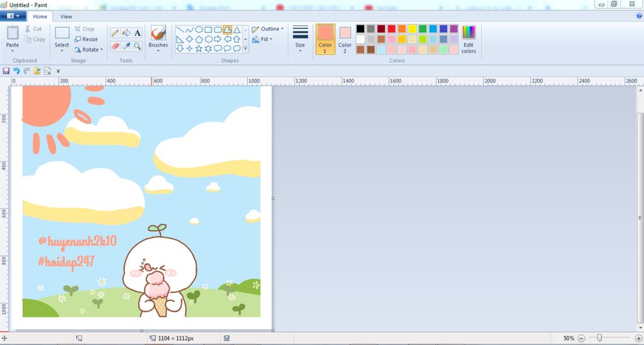The height and width of the screenshot is (345, 644).
Task: Pick the red color swatch
Action: pos(391,29)
